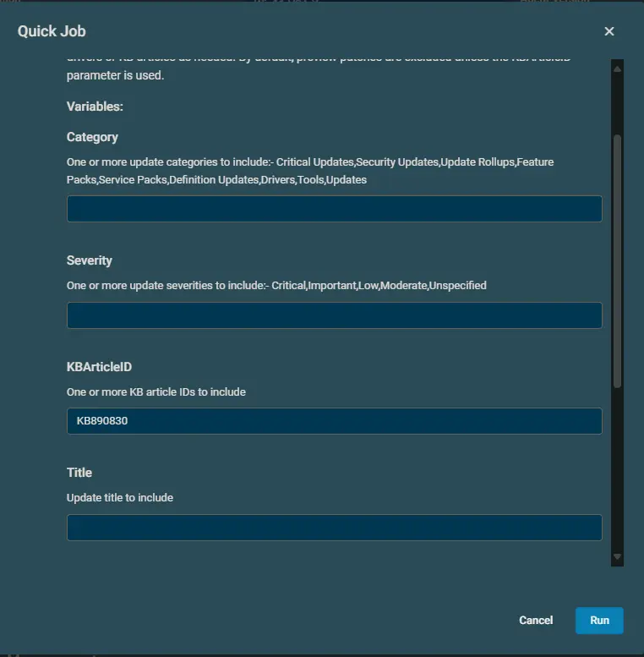
Task: Click the KBArticleID variable label
Action: click(99, 367)
